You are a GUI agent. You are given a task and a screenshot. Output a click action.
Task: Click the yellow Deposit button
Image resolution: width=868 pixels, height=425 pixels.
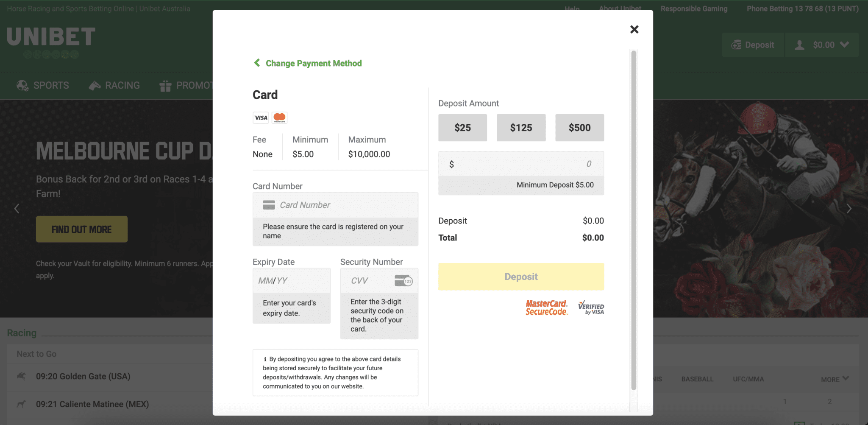coord(521,277)
